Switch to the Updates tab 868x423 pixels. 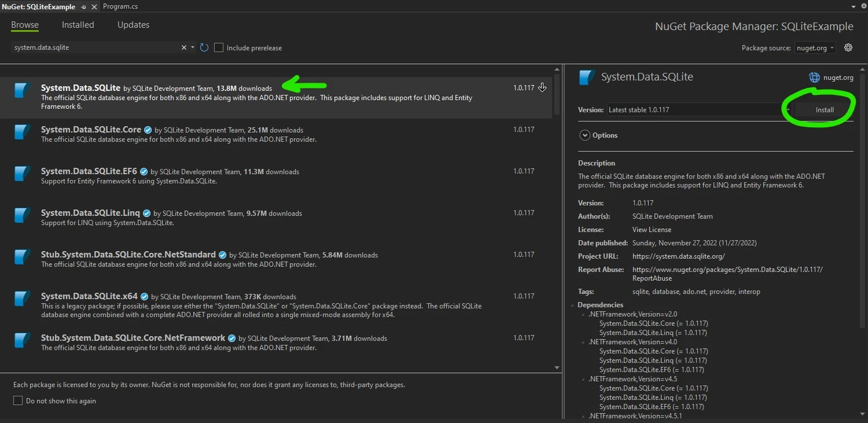pyautogui.click(x=133, y=25)
